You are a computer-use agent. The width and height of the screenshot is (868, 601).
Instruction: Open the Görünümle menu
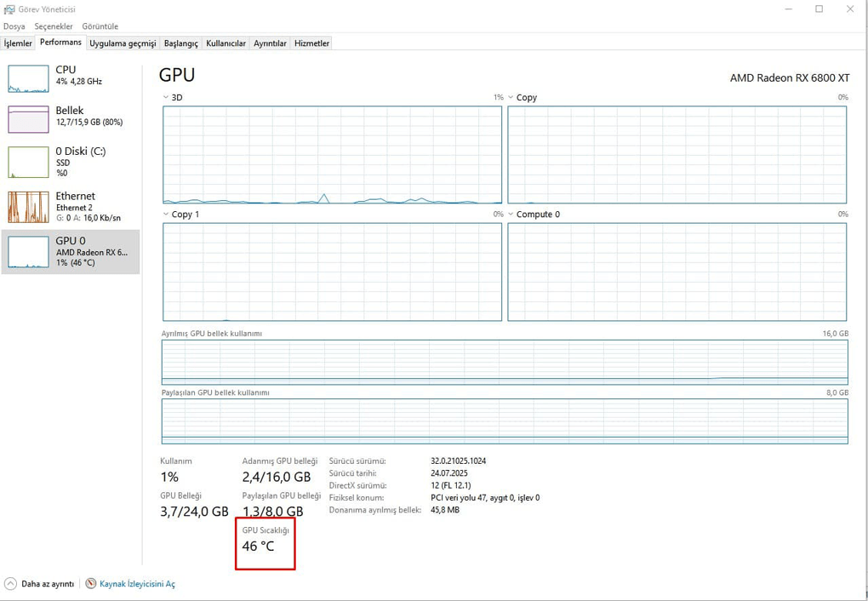[x=100, y=26]
